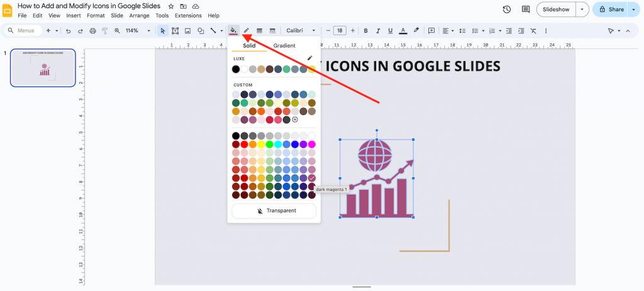Open the Arrange menu
The width and height of the screenshot is (644, 291).
click(139, 16)
